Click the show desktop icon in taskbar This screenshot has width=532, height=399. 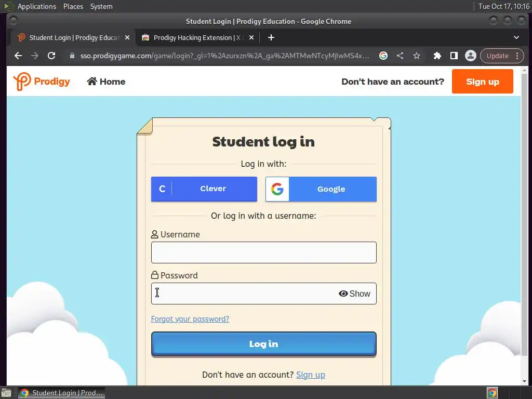pyautogui.click(x=6, y=393)
